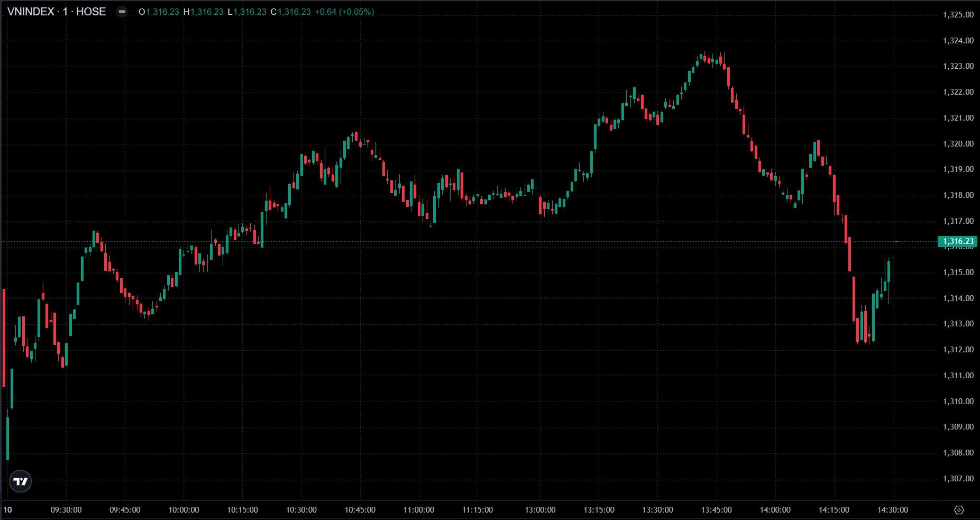Click the 10:00:00 time axis label

[184, 510]
